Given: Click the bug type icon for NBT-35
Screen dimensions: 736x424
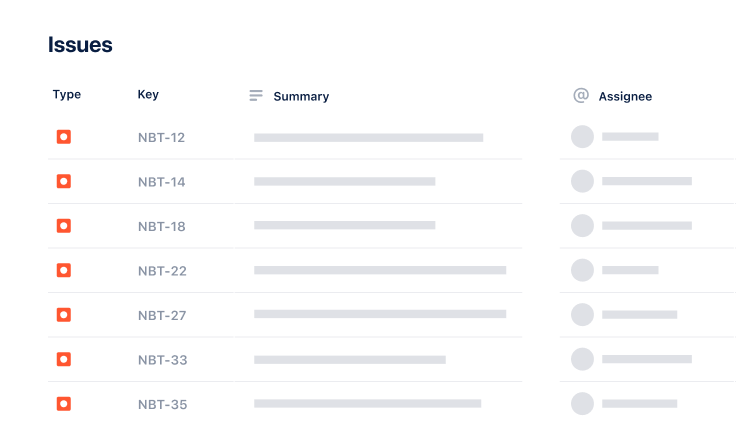Looking at the screenshot, I should pyautogui.click(x=63, y=404).
